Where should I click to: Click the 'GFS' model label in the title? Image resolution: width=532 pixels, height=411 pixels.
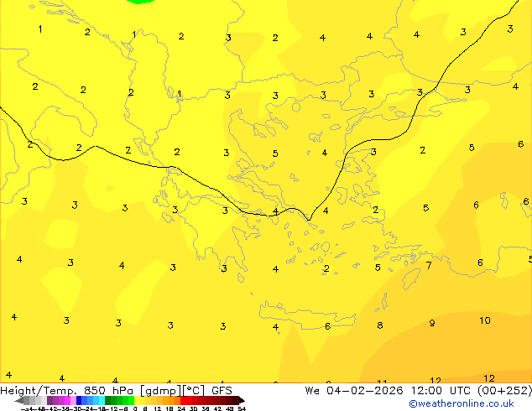(222, 391)
